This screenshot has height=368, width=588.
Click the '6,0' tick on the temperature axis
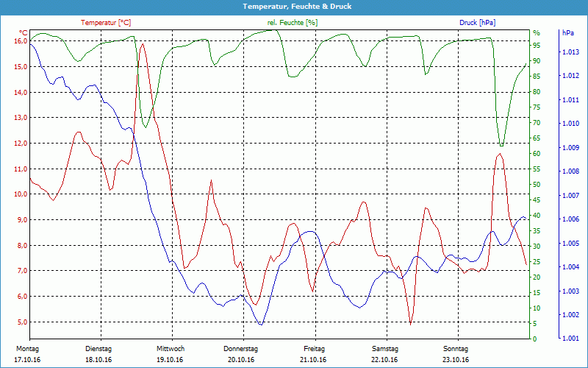point(23,297)
